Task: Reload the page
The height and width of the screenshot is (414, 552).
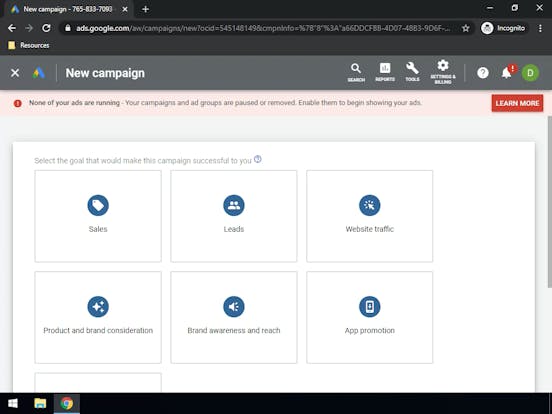Action: 46,28
